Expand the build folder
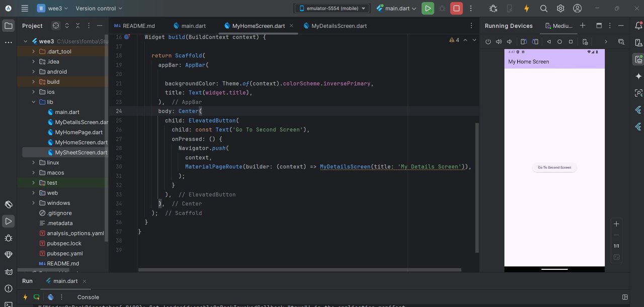Viewport: 644px width, 307px height. tap(34, 82)
